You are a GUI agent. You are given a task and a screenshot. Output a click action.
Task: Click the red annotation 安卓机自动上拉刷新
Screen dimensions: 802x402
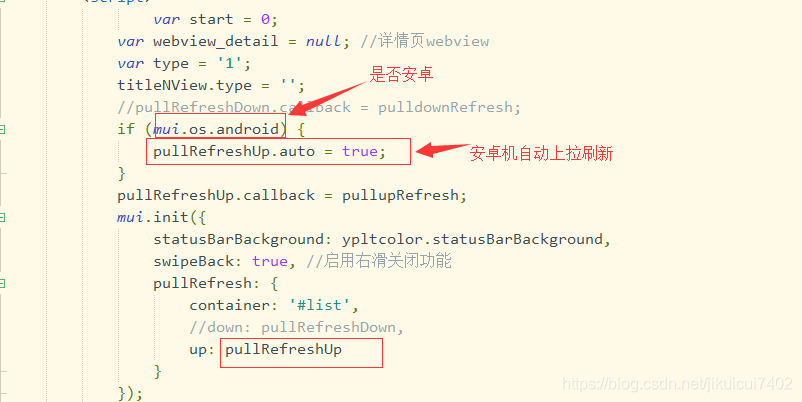click(x=541, y=153)
